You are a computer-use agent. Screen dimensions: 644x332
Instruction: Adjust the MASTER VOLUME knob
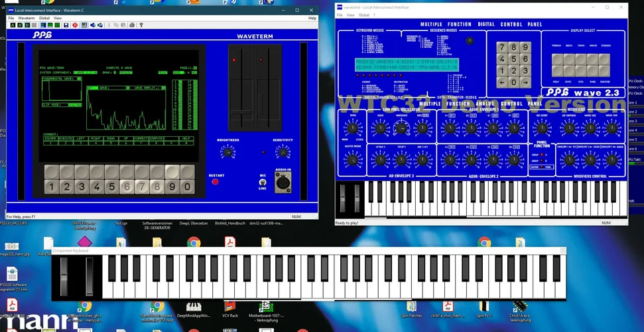click(x=353, y=159)
